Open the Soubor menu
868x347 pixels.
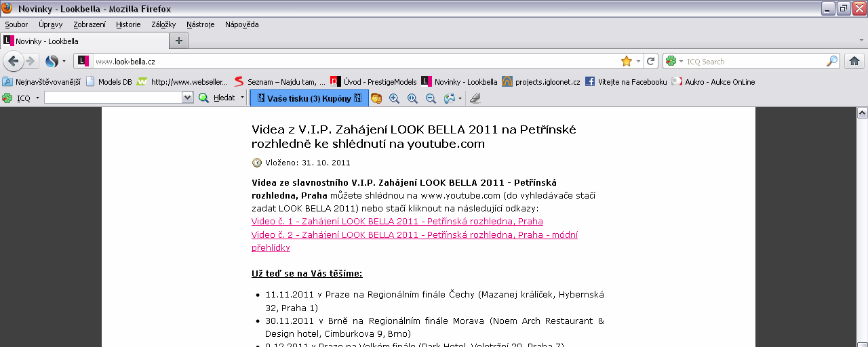click(x=16, y=24)
